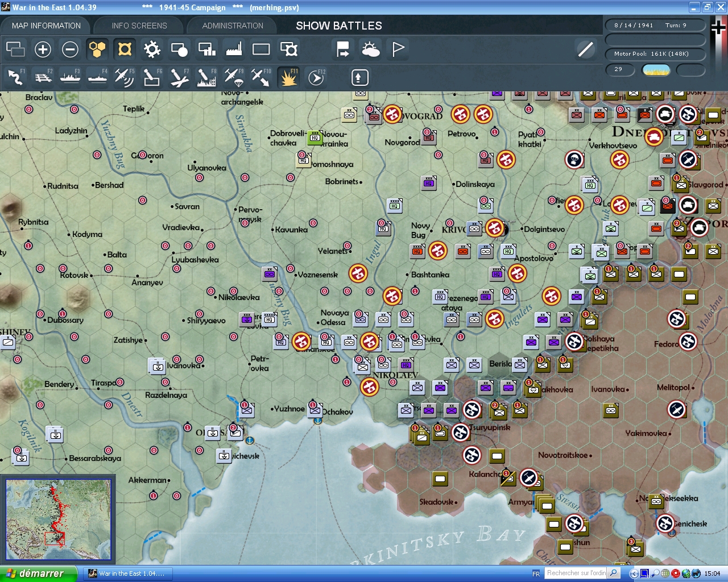The height and width of the screenshot is (582, 728).
Task: Click the diagonal slash round button
Action: pyautogui.click(x=585, y=49)
